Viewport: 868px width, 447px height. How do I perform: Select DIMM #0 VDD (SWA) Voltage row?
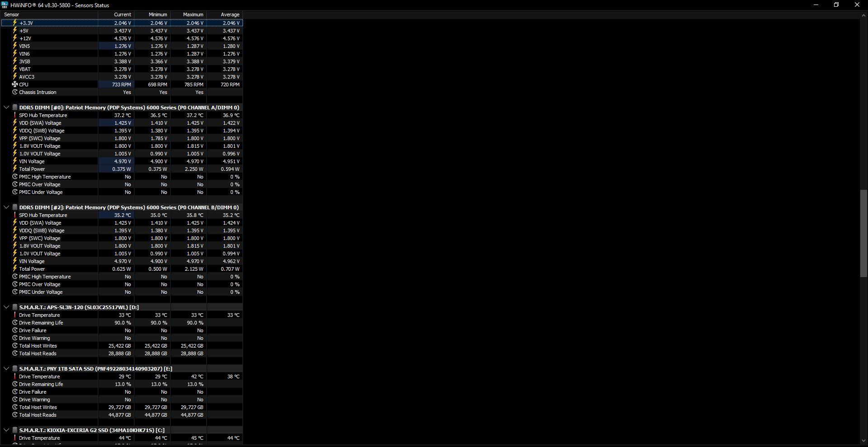[122, 123]
